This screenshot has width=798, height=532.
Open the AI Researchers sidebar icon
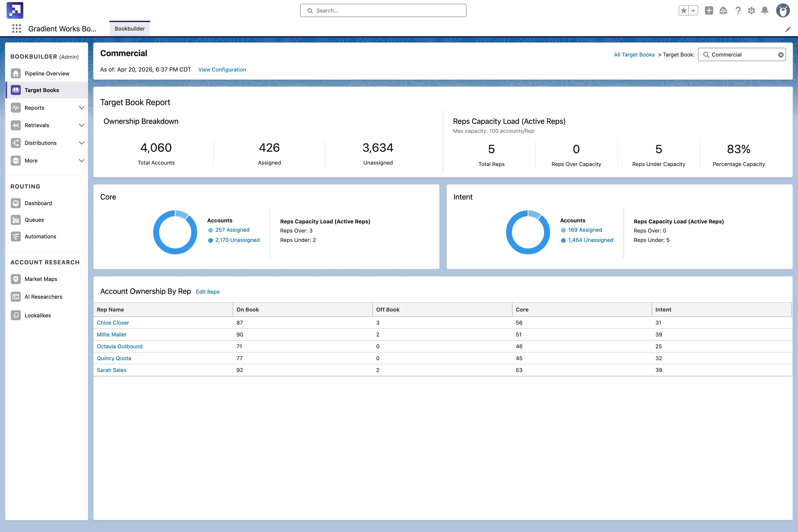[16, 297]
